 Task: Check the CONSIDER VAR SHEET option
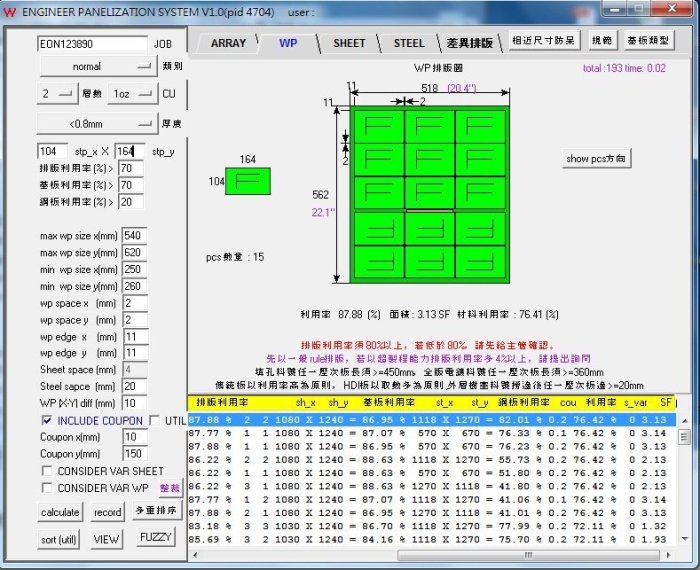[47, 471]
